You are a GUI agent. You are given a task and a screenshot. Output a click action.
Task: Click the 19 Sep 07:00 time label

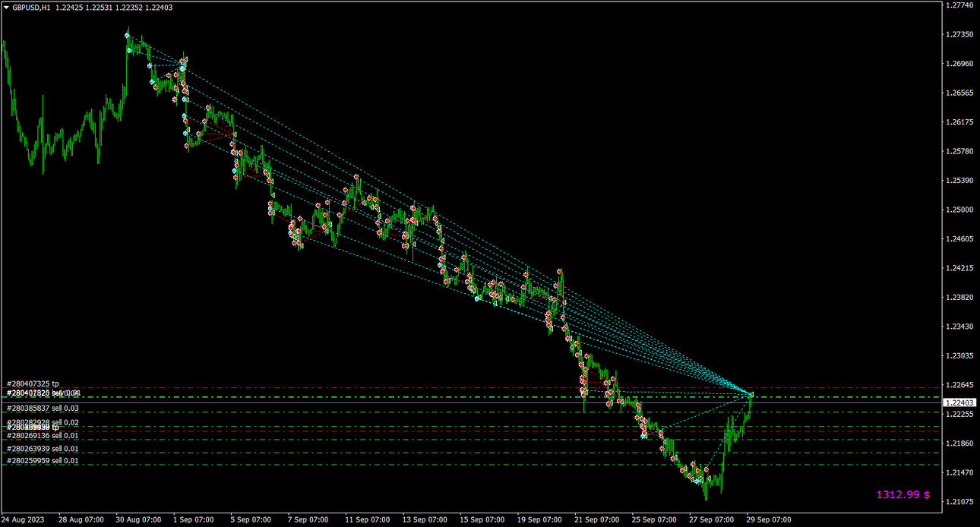[539, 520]
